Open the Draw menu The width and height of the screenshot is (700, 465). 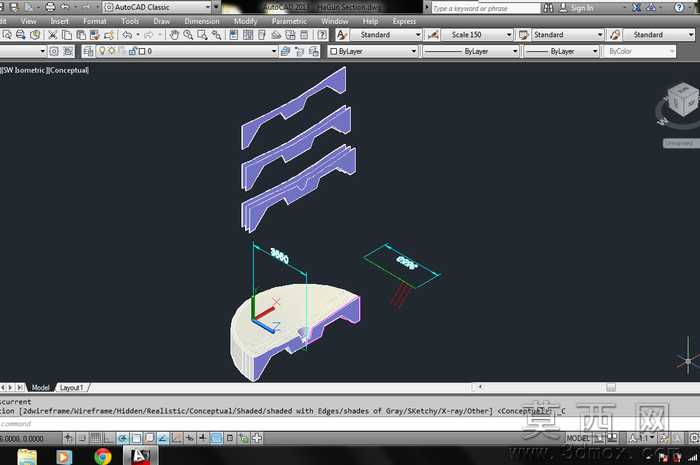pos(161,21)
